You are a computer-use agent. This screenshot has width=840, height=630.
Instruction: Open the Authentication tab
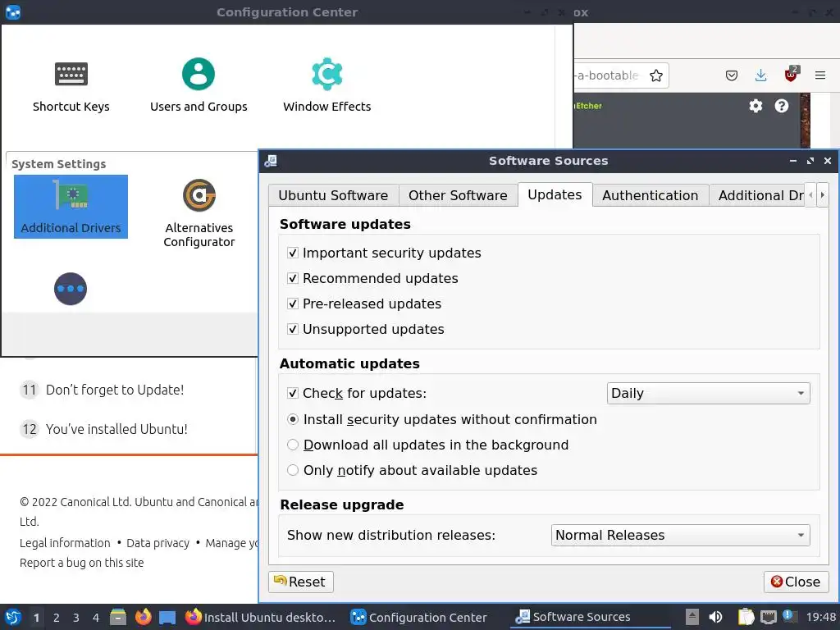[651, 195]
